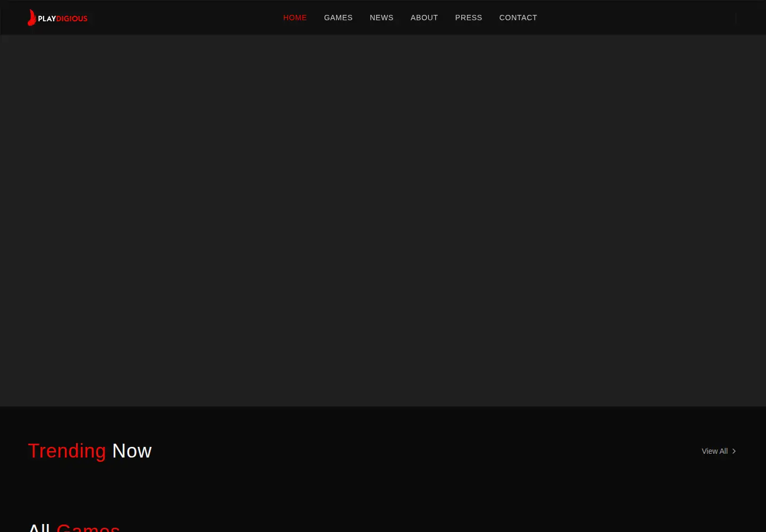Image resolution: width=766 pixels, height=532 pixels.
Task: Click the View All trending link
Action: point(719,451)
